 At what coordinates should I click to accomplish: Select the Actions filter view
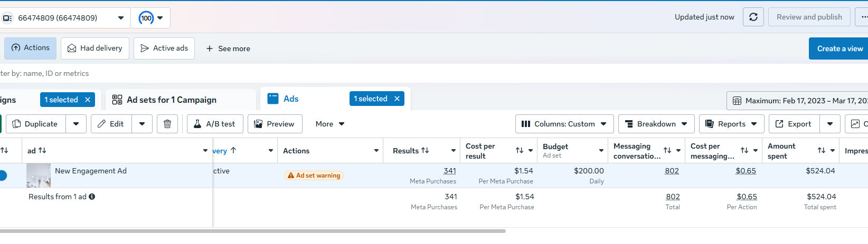pyautogui.click(x=31, y=48)
